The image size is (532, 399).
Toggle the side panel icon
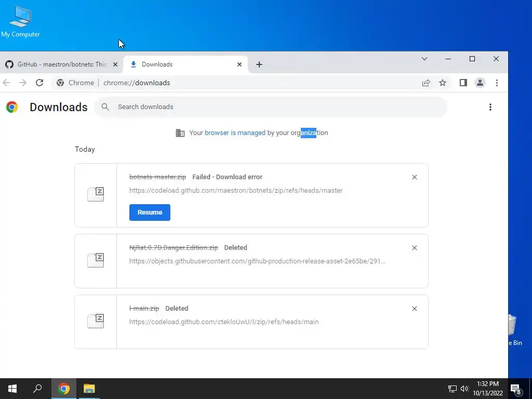click(463, 83)
